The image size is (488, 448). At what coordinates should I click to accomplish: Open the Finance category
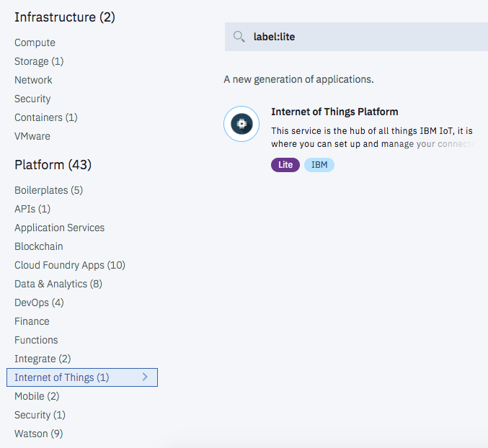point(32,321)
